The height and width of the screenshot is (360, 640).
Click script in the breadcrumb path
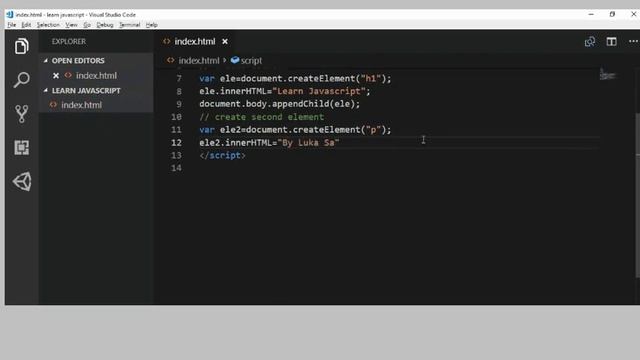coord(251,60)
